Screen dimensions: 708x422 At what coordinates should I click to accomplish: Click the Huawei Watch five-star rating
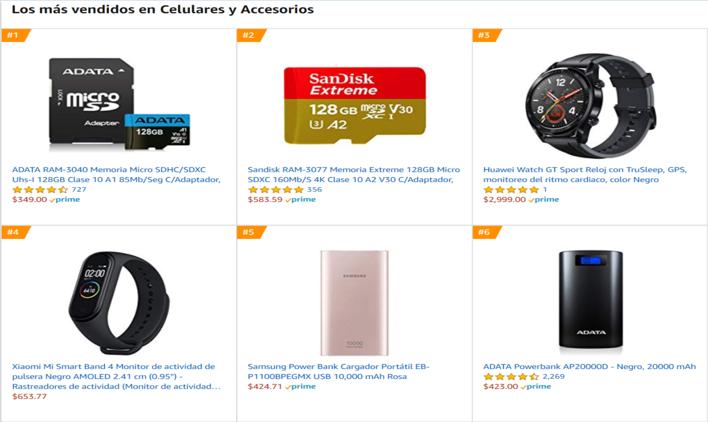511,189
